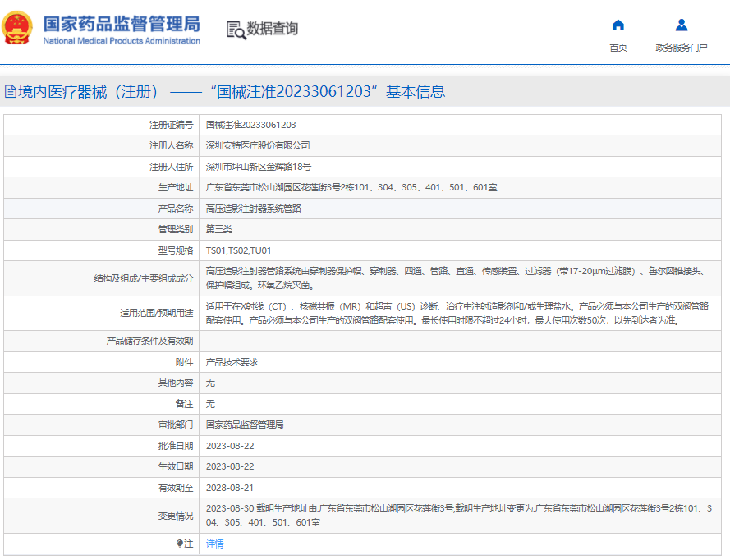Click the 数据查询 search document icon
Image resolution: width=730 pixels, height=560 pixels.
click(236, 30)
